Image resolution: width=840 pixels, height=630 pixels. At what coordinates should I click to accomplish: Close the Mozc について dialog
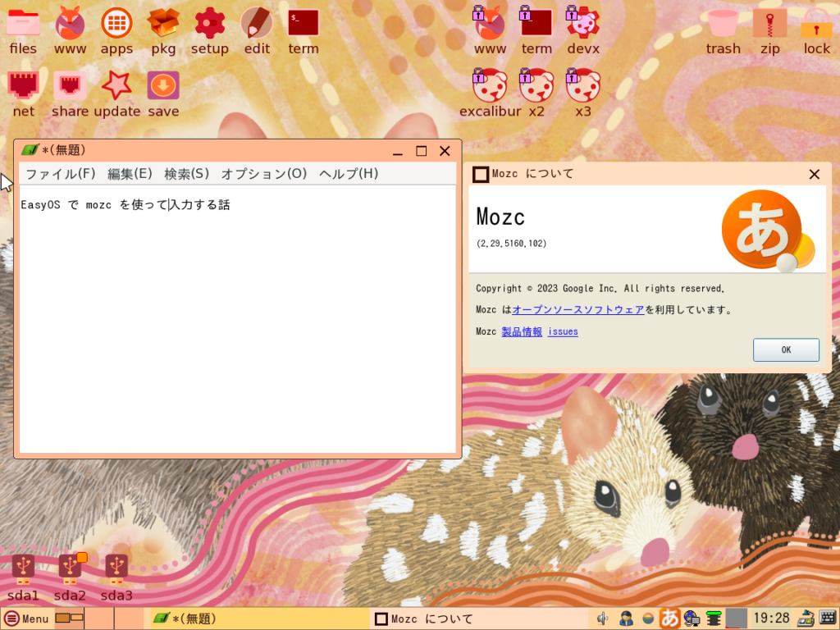815,174
